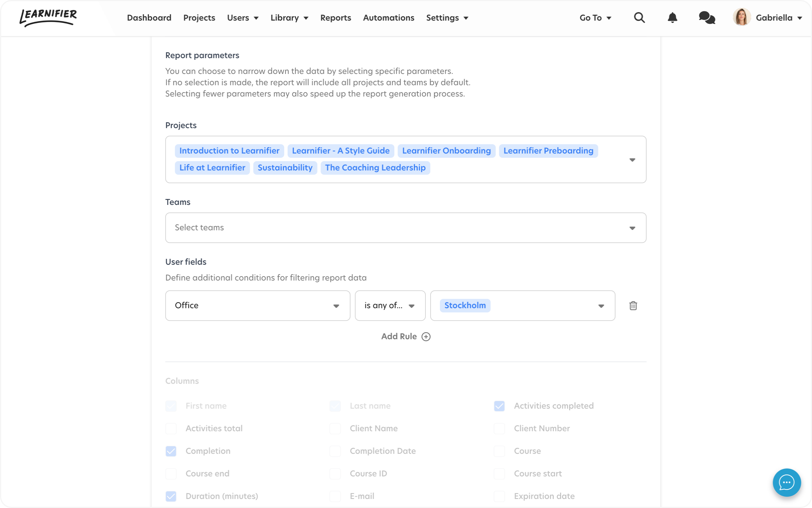This screenshot has height=508, width=812.
Task: Toggle the First name column checkbox
Action: pos(171,406)
